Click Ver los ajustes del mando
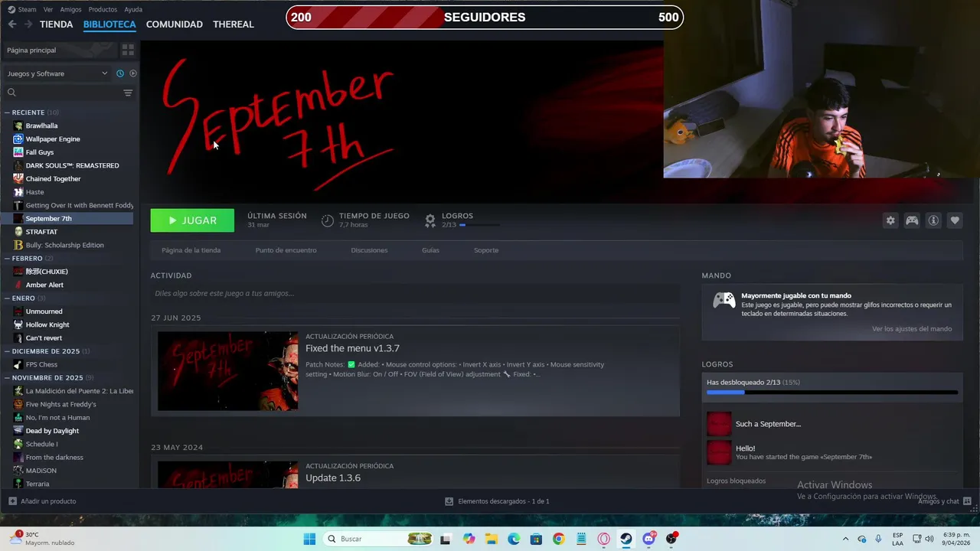Image resolution: width=980 pixels, height=551 pixels. pyautogui.click(x=912, y=329)
